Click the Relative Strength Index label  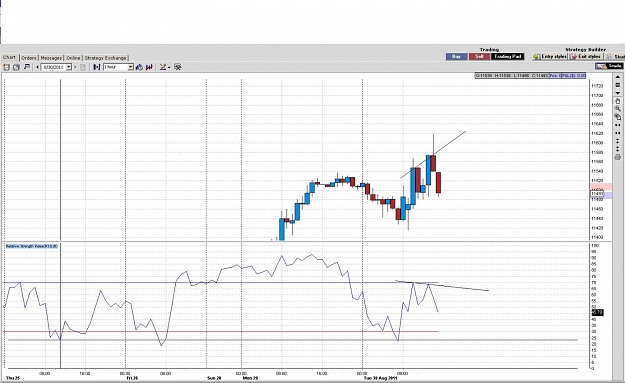coord(31,246)
